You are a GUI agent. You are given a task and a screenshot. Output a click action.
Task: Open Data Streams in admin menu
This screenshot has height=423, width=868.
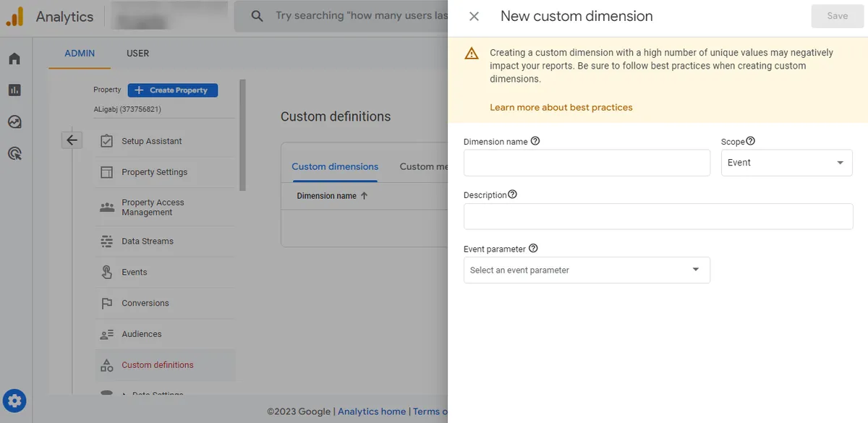(x=148, y=242)
